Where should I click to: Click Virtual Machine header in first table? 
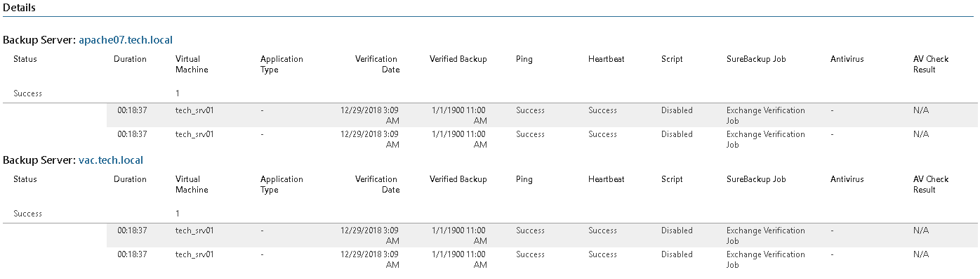click(x=192, y=65)
